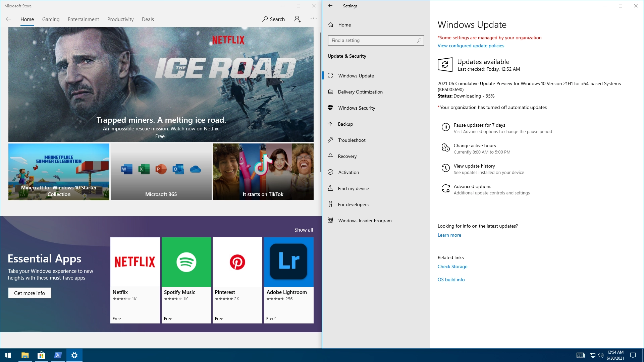Click the For developers icon
Screen dimensions: 644x362
click(x=330, y=204)
